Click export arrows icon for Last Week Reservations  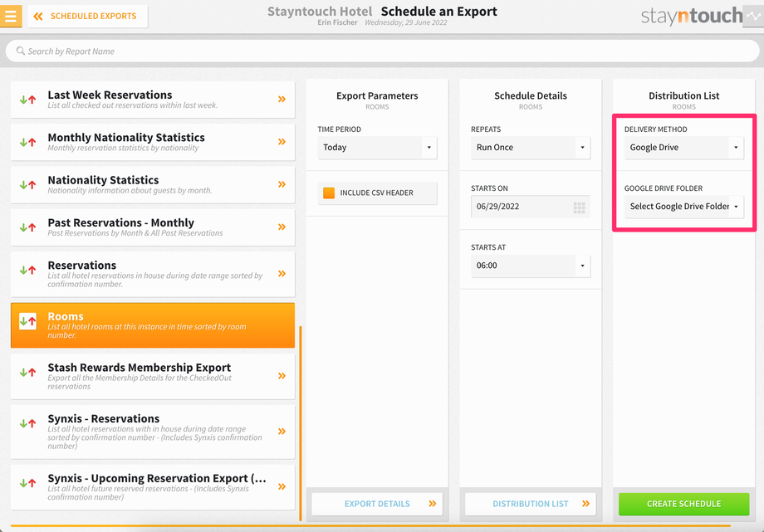27,100
